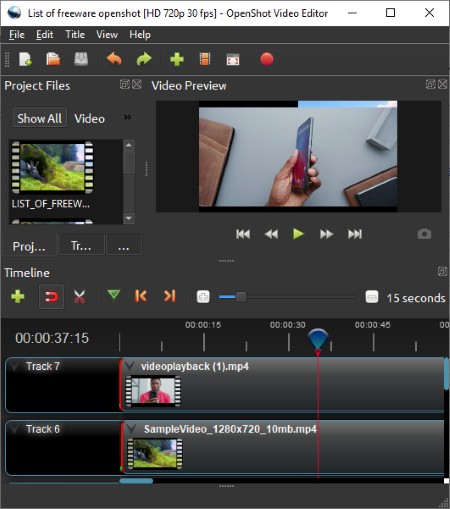Open the Track 6 dropdown arrow
Image resolution: width=450 pixels, height=509 pixels.
[x=14, y=429]
